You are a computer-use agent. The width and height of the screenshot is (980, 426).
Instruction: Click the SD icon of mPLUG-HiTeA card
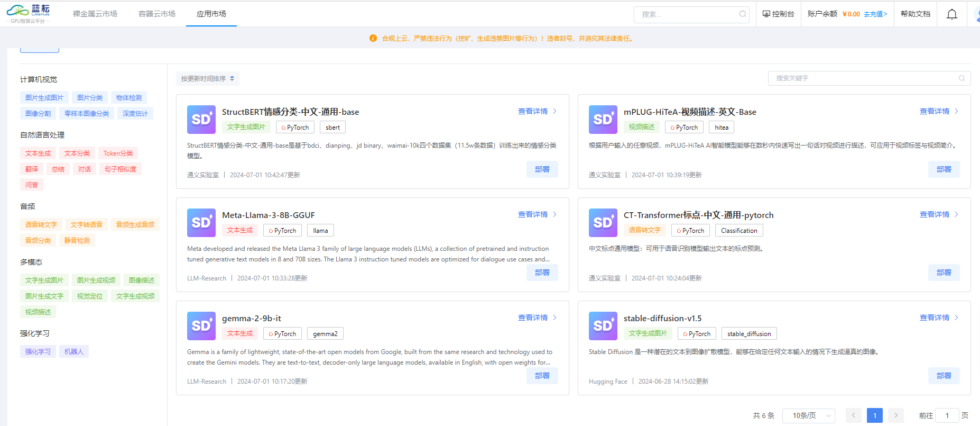pos(603,120)
